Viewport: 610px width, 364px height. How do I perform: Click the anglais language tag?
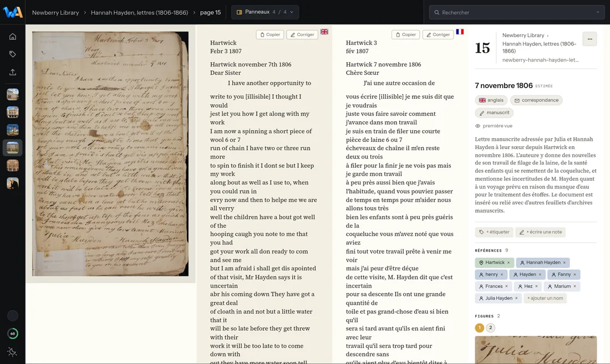[491, 100]
